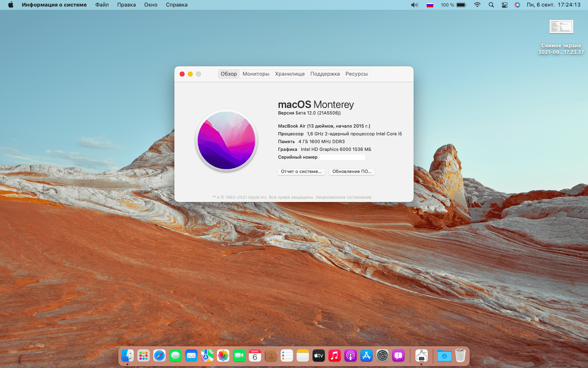Click the date and time clock
The width and height of the screenshot is (588, 368).
click(554, 5)
